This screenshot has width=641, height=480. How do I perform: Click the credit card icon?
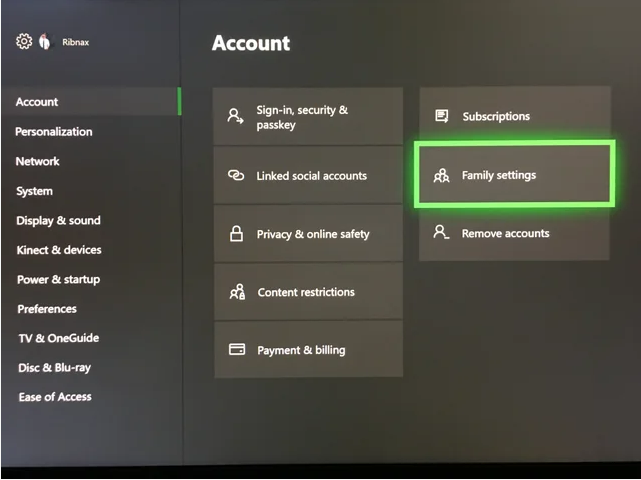pyautogui.click(x=237, y=349)
